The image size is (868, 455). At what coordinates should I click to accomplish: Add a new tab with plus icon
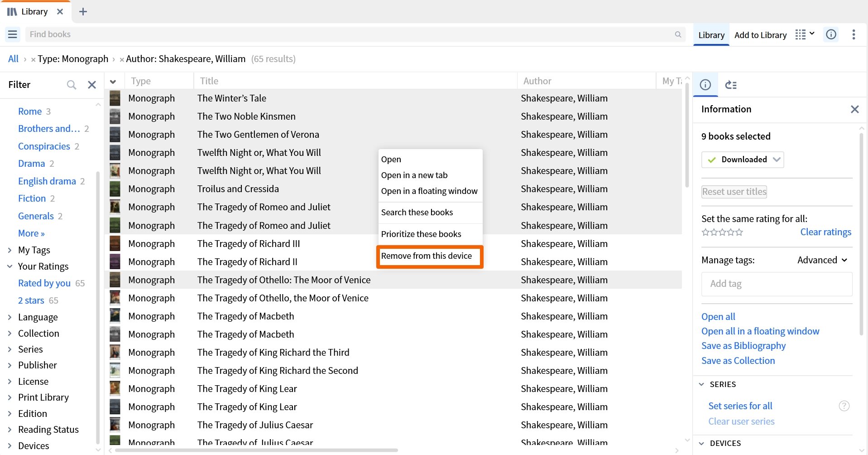pyautogui.click(x=83, y=12)
